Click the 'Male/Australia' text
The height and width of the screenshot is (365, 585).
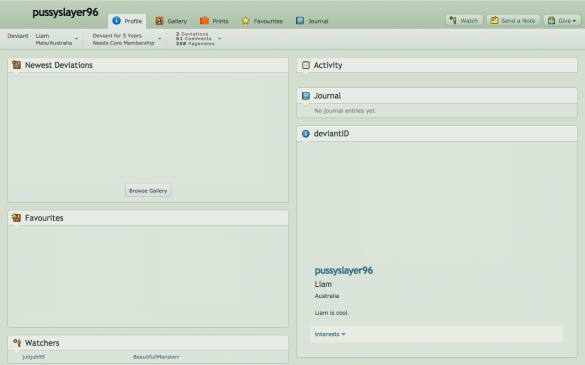click(x=54, y=43)
